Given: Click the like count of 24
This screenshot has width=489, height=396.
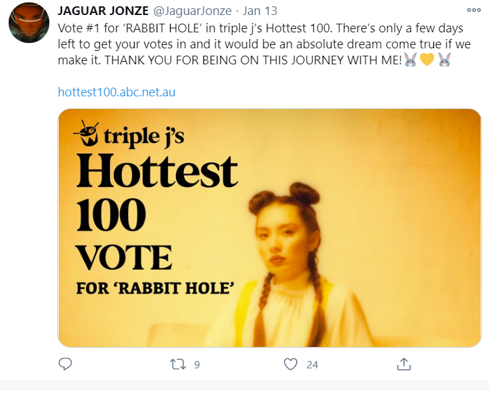Looking at the screenshot, I should 312,365.
